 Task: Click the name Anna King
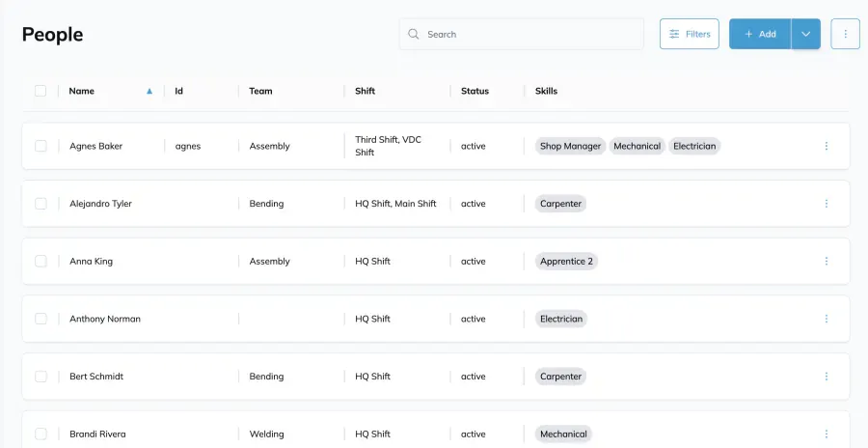click(91, 261)
